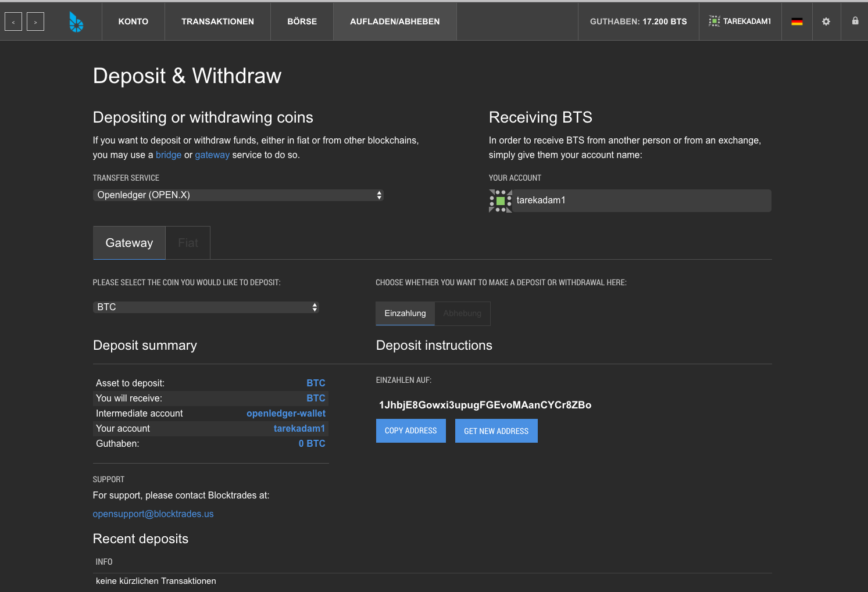Click the tarekadam1 account input field
Viewport: 868px width, 592px height.
pos(642,200)
